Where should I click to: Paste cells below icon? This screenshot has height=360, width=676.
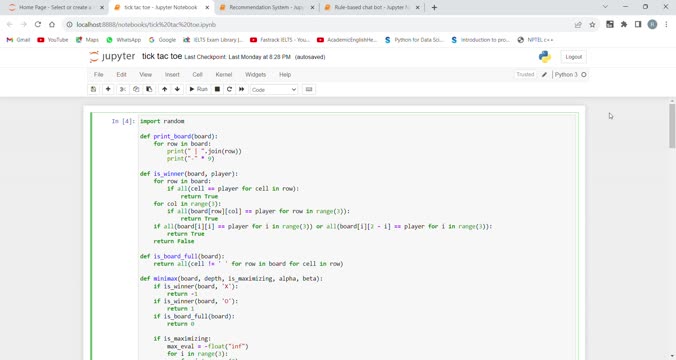point(149,89)
